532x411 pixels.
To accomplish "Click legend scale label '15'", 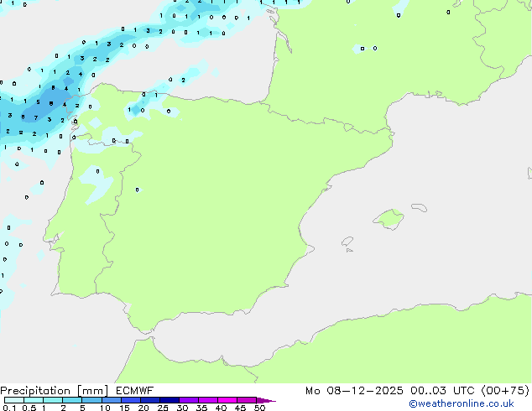I will point(124,408).
